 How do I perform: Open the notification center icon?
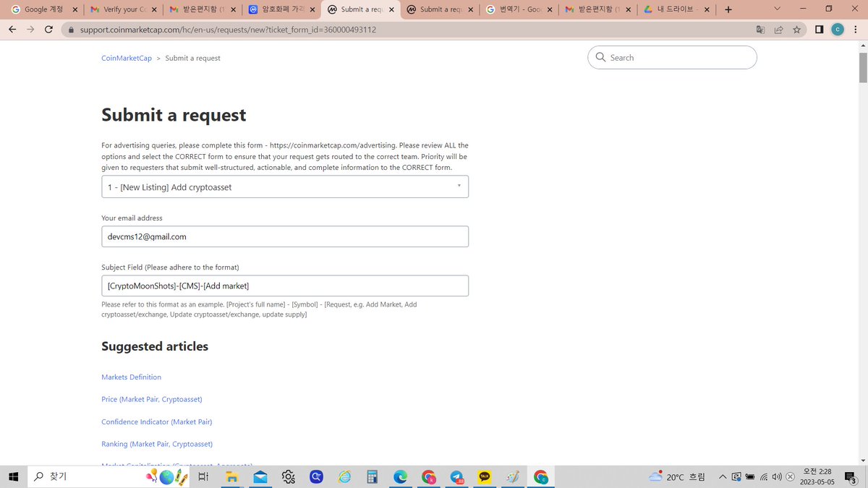point(851,477)
